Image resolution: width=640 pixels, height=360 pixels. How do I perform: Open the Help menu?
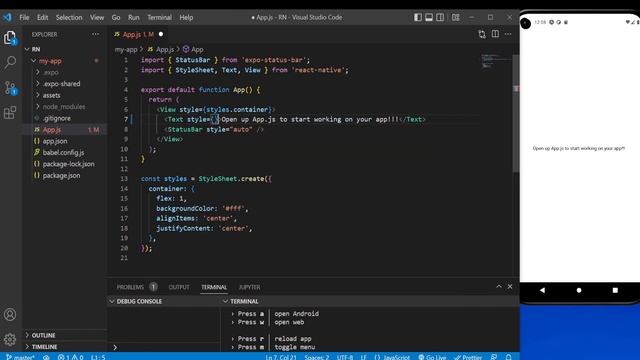click(x=186, y=18)
